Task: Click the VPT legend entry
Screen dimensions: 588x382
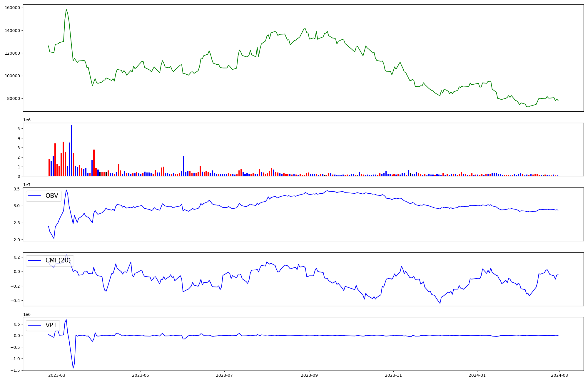Action: (51, 325)
